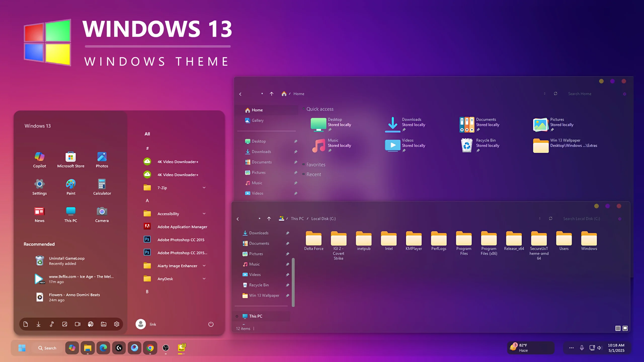Click the Videos camera icon in start menu bottom bar

[x=78, y=324]
